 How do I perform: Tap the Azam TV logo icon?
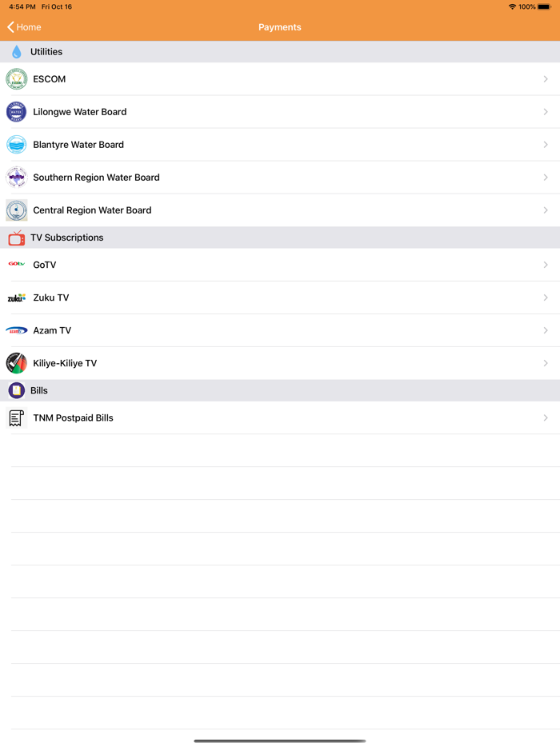16,330
